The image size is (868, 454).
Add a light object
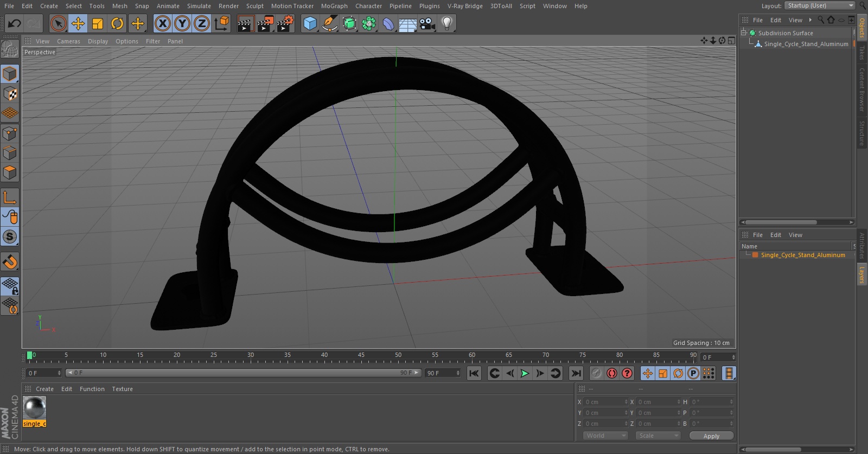tap(447, 23)
